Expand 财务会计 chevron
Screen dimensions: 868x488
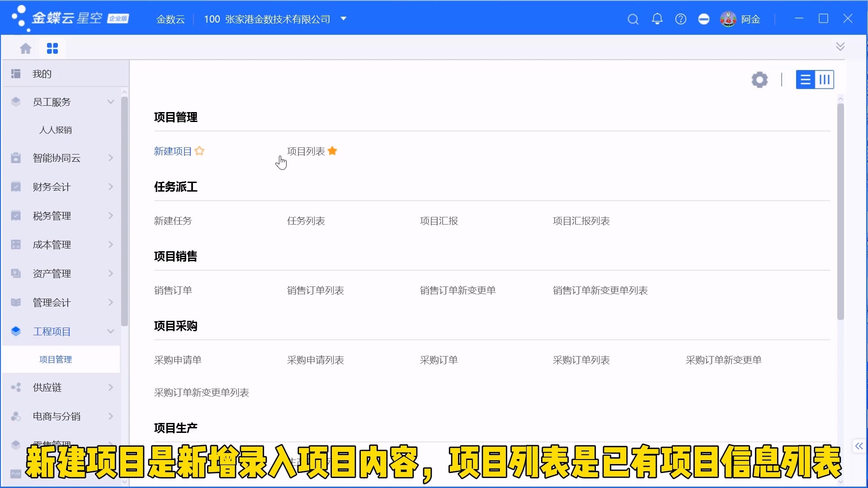111,187
